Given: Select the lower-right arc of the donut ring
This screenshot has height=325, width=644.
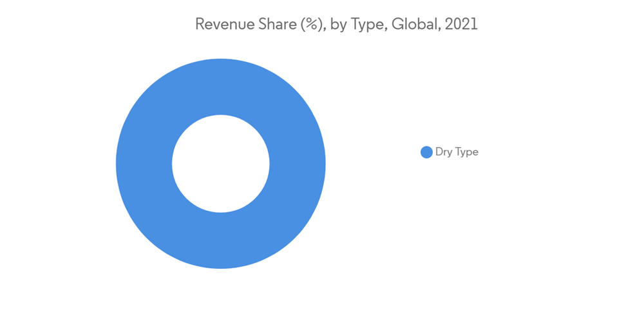Looking at the screenshot, I should click(x=275, y=219).
